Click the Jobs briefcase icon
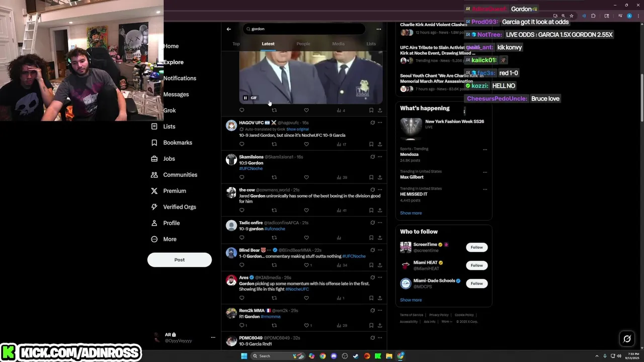Viewport: 644px width, 362px height. pos(154,159)
